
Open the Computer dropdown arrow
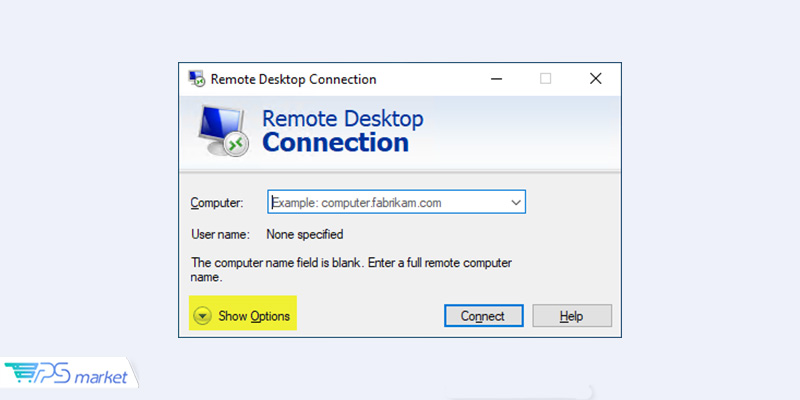516,203
